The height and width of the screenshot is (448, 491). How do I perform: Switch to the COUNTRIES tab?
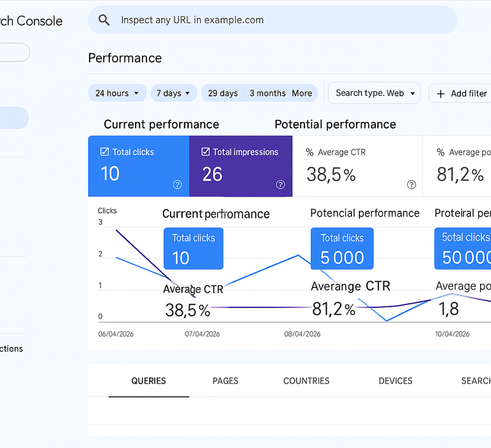click(306, 381)
